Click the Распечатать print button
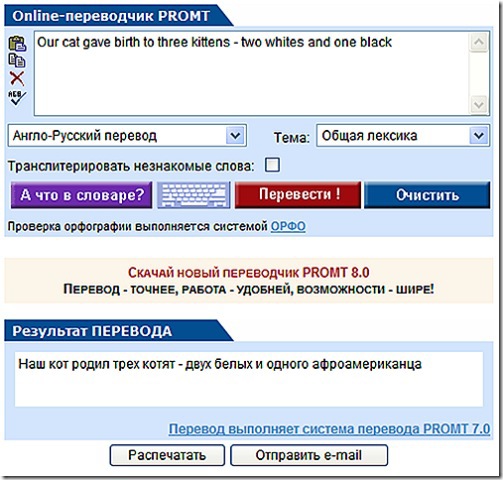This screenshot has height=480, width=503. coord(167,455)
